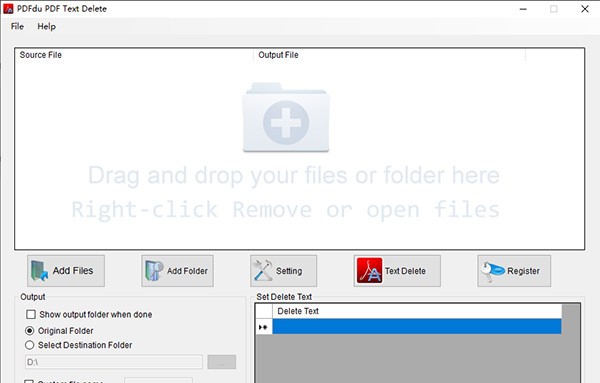Click the Add Files button
Screen dimensions: 600x383
pos(66,271)
